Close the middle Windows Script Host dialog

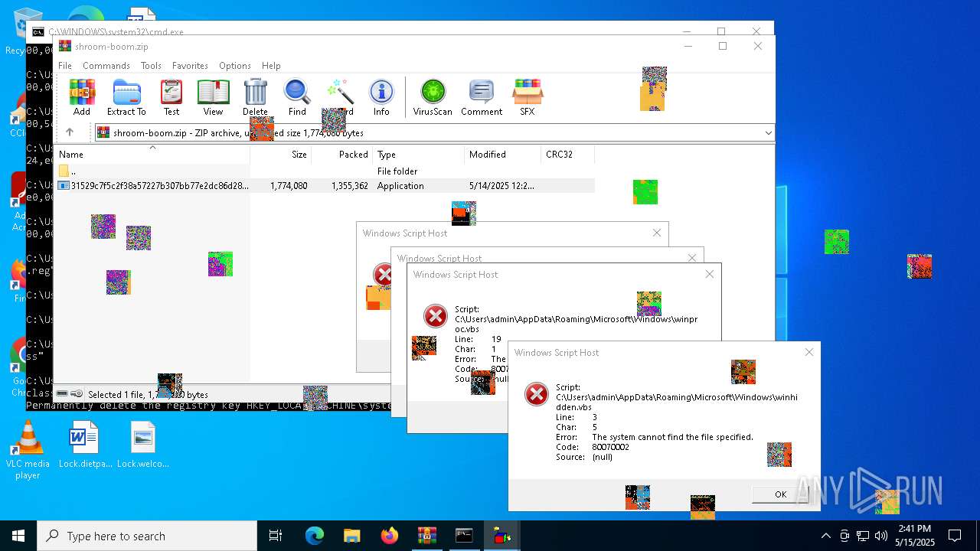click(692, 258)
